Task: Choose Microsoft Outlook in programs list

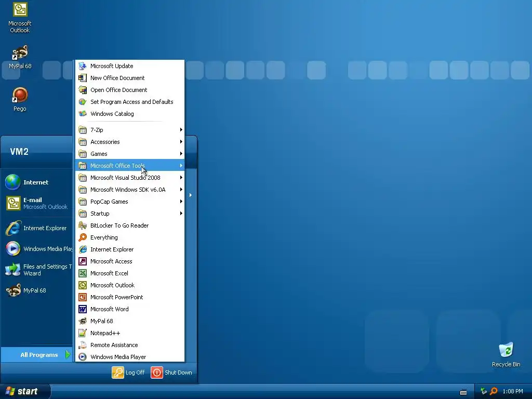Action: pyautogui.click(x=130, y=285)
